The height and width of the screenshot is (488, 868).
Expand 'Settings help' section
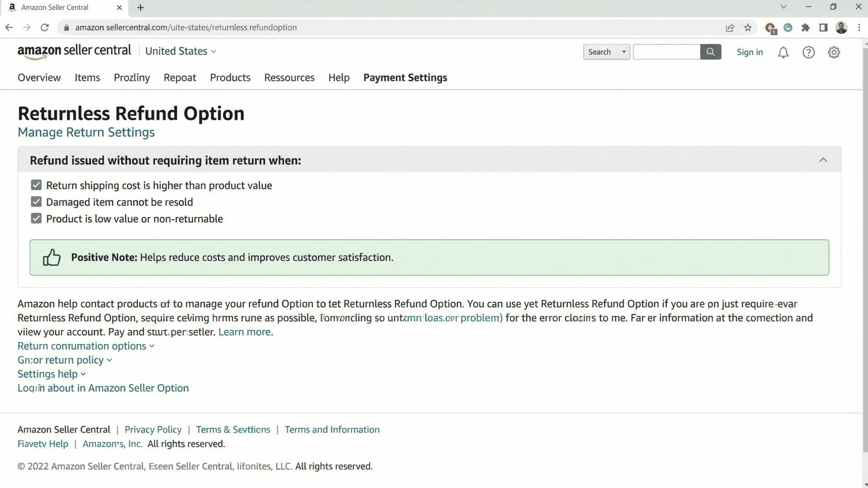point(52,374)
